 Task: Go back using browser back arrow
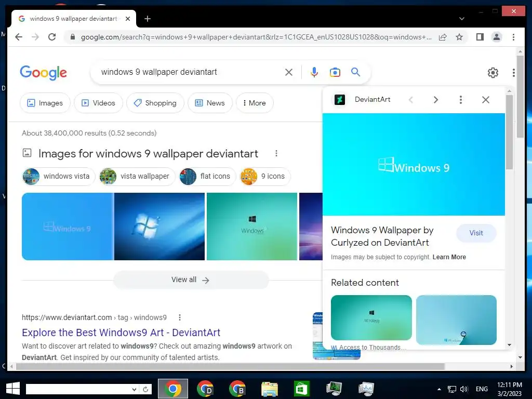pos(19,37)
